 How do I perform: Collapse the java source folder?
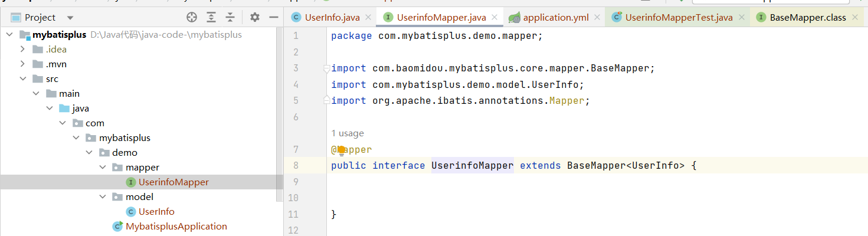[50, 109]
